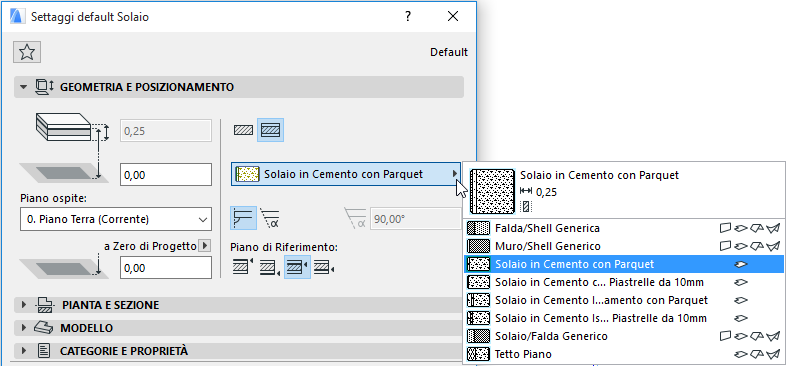The height and width of the screenshot is (366, 787).
Task: Choose Solaio in Cemento con Parquet list entry
Action: point(623,264)
